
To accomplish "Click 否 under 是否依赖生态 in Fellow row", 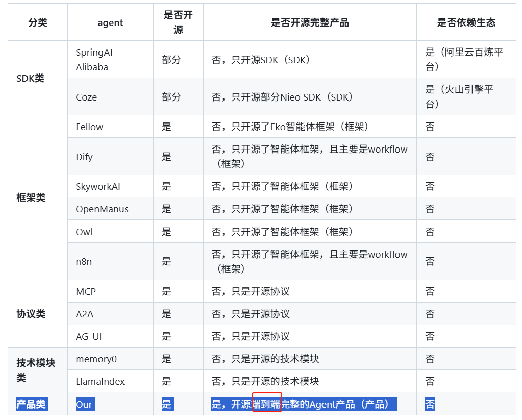I will coord(430,127).
